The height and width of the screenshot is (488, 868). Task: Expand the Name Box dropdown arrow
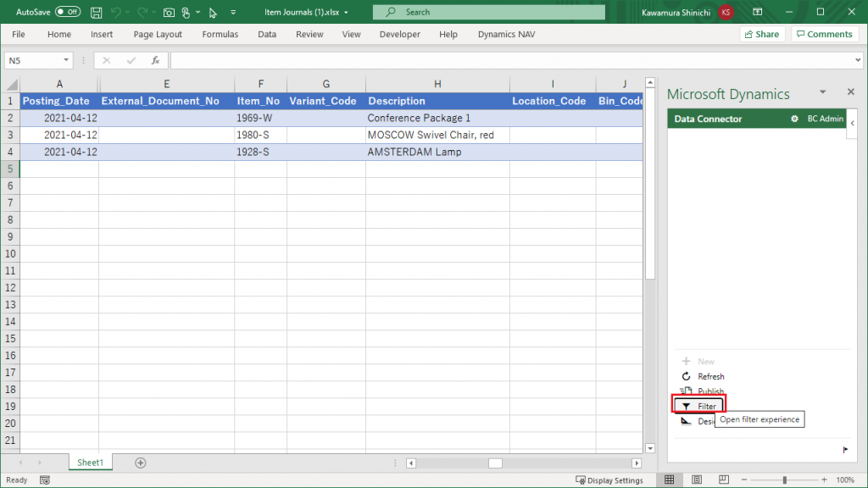coord(66,60)
